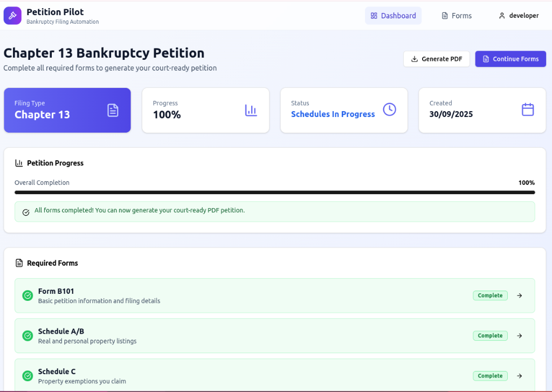Click the Continue Forms button
The width and height of the screenshot is (552, 392).
(x=510, y=59)
